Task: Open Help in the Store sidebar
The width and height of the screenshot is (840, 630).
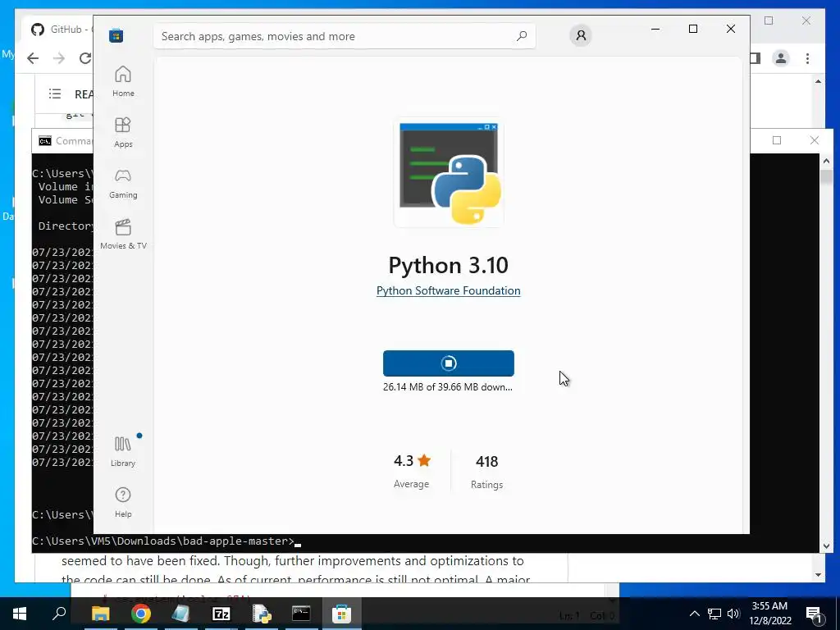Action: 123,503
